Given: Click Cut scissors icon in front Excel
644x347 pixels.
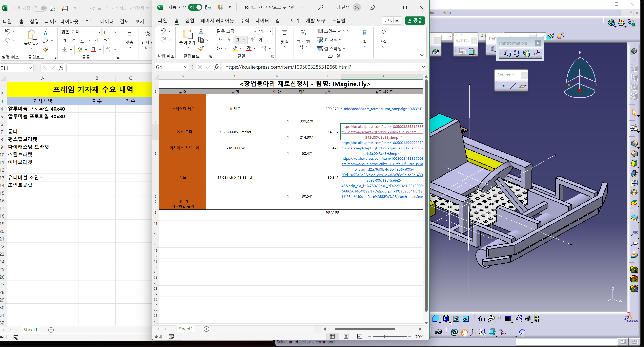Looking at the screenshot, I should coord(201,31).
